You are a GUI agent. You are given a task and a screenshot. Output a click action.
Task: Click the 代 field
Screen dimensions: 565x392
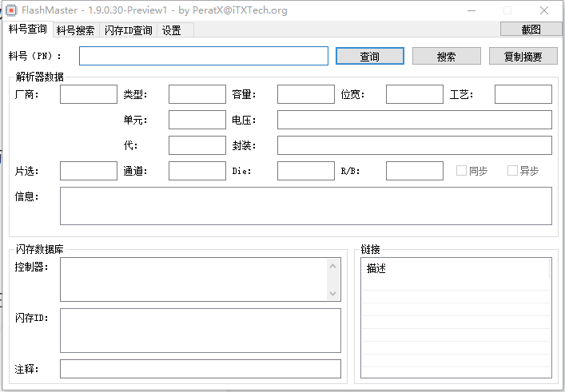click(197, 145)
